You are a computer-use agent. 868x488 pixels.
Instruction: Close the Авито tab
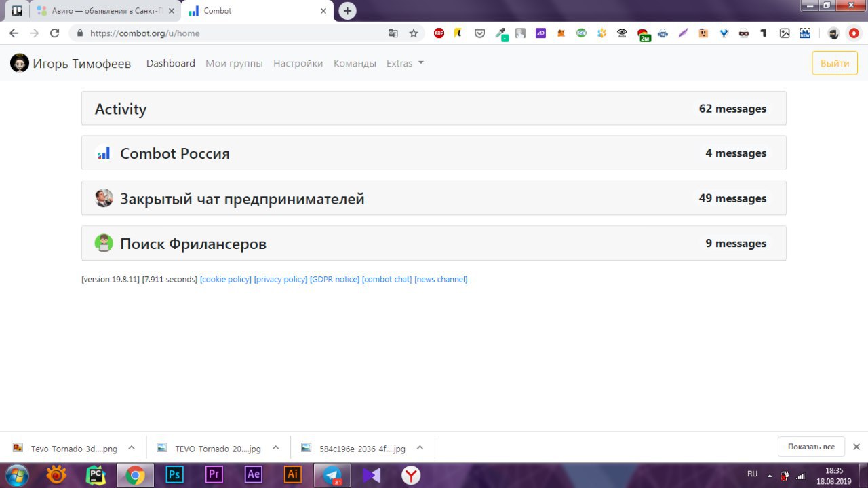point(172,11)
